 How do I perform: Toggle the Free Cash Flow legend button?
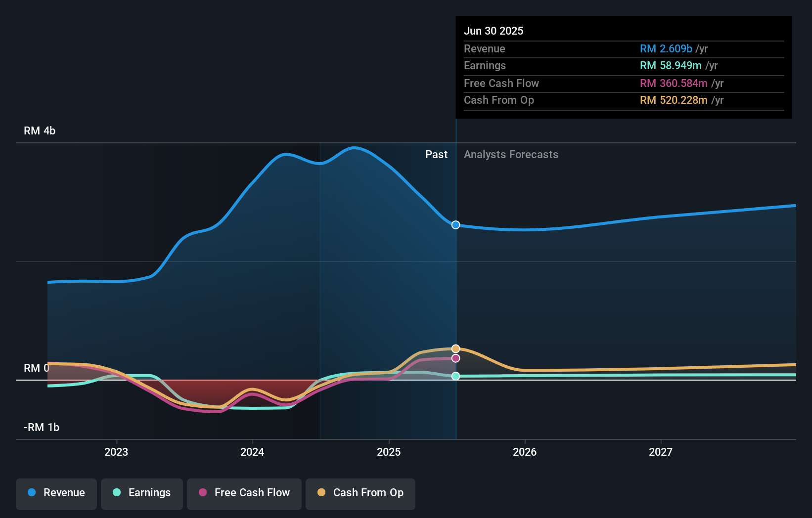[x=244, y=494]
